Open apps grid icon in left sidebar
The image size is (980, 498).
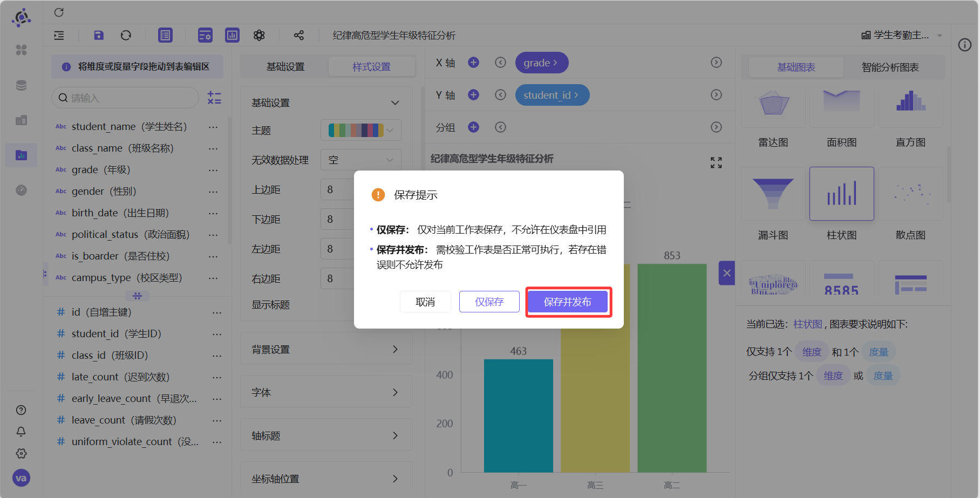coord(21,50)
